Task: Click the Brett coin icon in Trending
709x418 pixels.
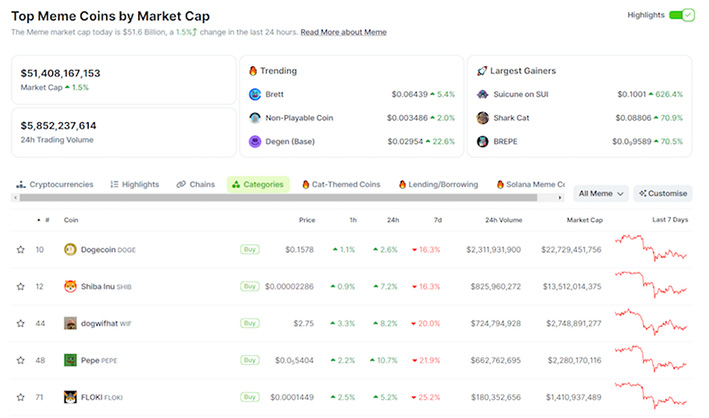Action: pos(255,94)
